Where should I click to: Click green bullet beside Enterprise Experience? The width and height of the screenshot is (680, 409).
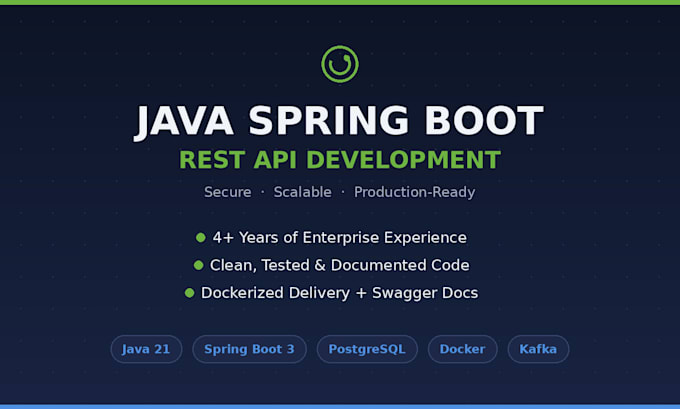click(200, 237)
